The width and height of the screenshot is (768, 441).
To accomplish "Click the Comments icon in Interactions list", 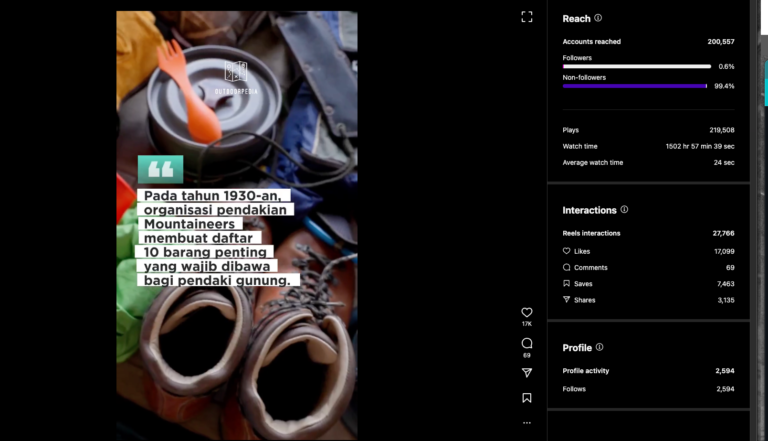I will click(567, 268).
